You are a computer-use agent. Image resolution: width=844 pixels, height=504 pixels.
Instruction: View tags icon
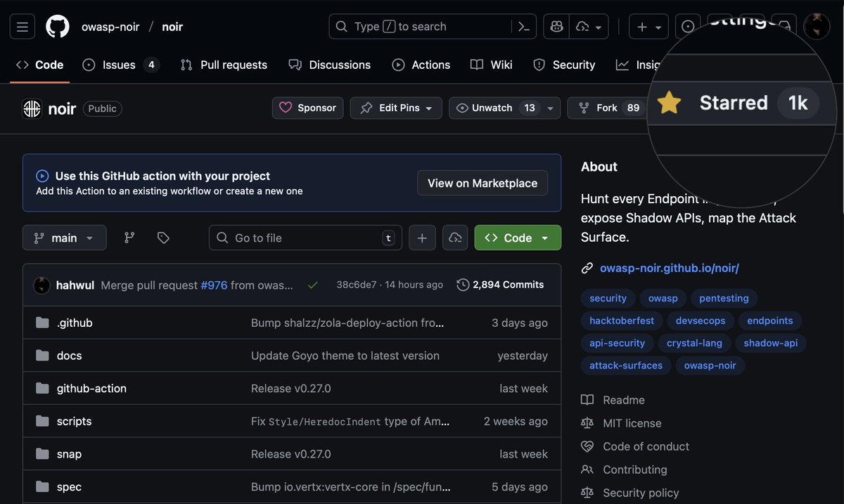coord(163,238)
